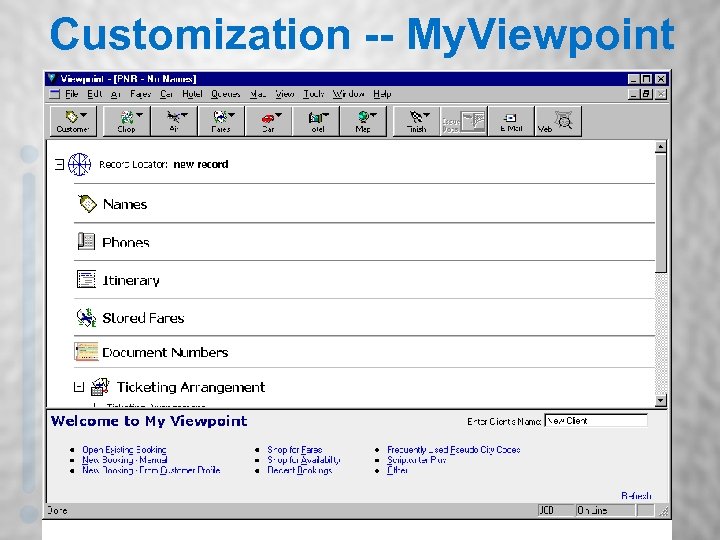
Task: Select the Stored Fares row text
Action: pyautogui.click(x=143, y=318)
